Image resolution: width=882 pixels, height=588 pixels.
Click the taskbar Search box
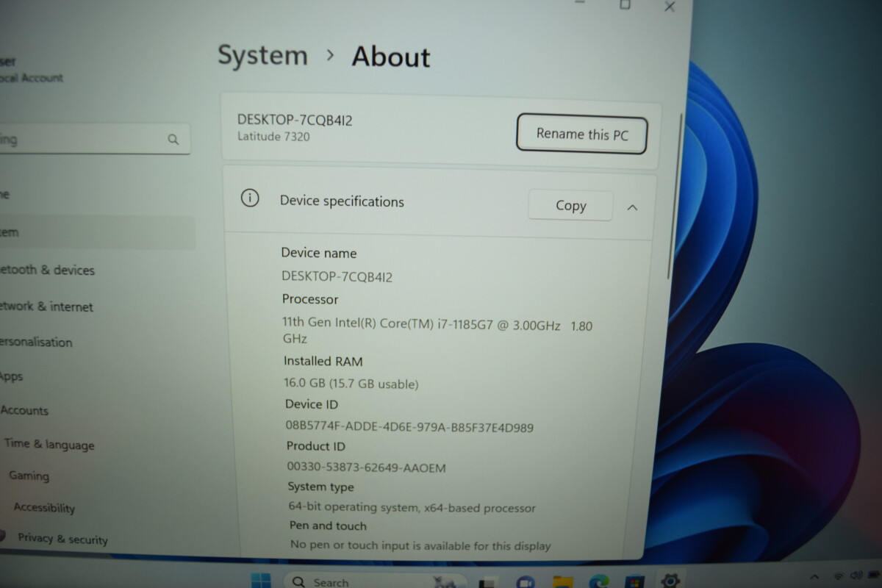[375, 581]
